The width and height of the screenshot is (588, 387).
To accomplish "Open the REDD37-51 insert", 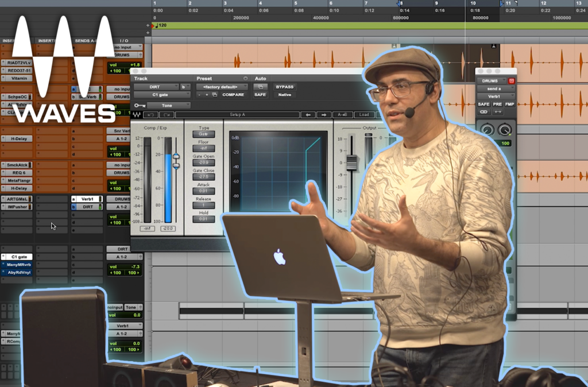I will pyautogui.click(x=17, y=71).
